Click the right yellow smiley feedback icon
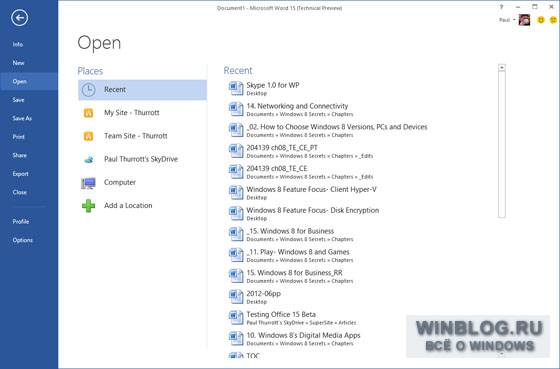This screenshot has height=369, width=560. [553, 20]
